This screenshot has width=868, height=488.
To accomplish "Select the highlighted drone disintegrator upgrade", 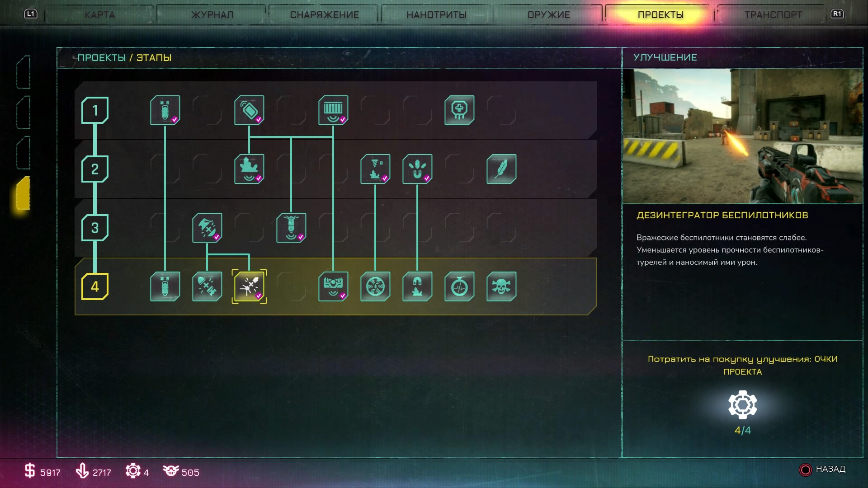I will pyautogui.click(x=249, y=286).
